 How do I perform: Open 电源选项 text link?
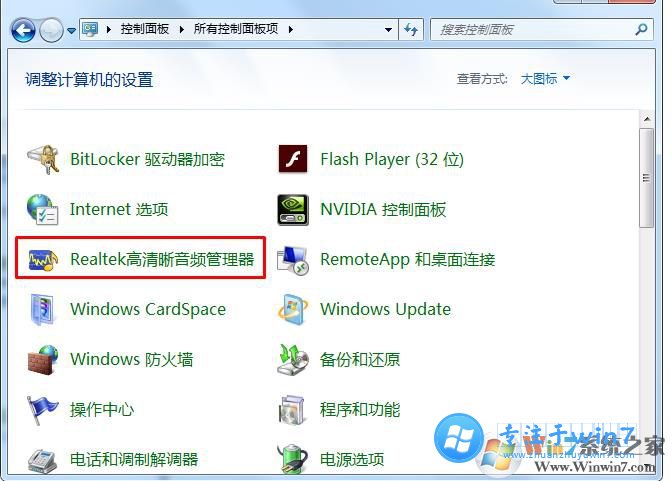tap(352, 460)
